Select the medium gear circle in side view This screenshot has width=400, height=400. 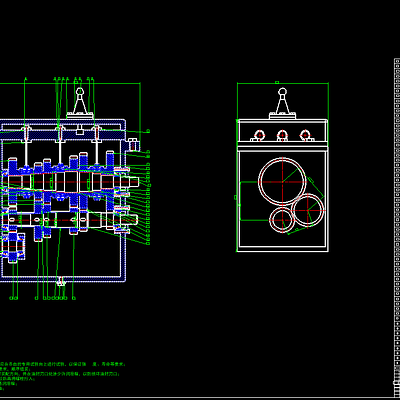pyautogui.click(x=307, y=210)
